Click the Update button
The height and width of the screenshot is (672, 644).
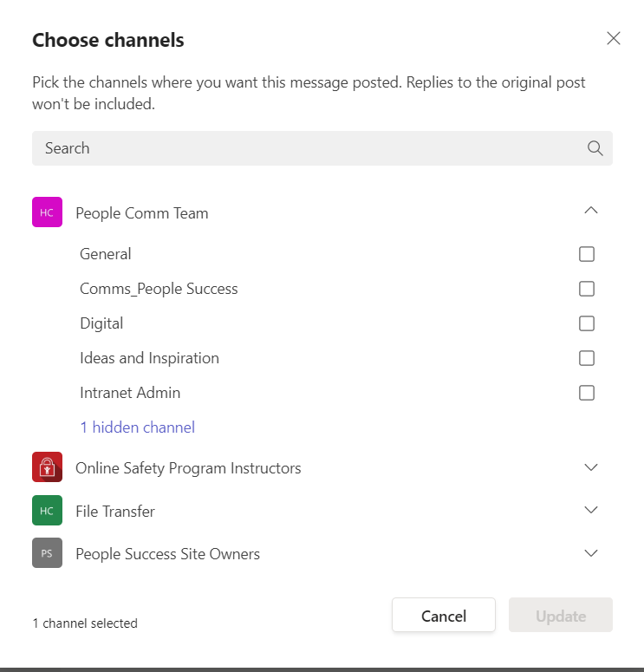coord(561,617)
